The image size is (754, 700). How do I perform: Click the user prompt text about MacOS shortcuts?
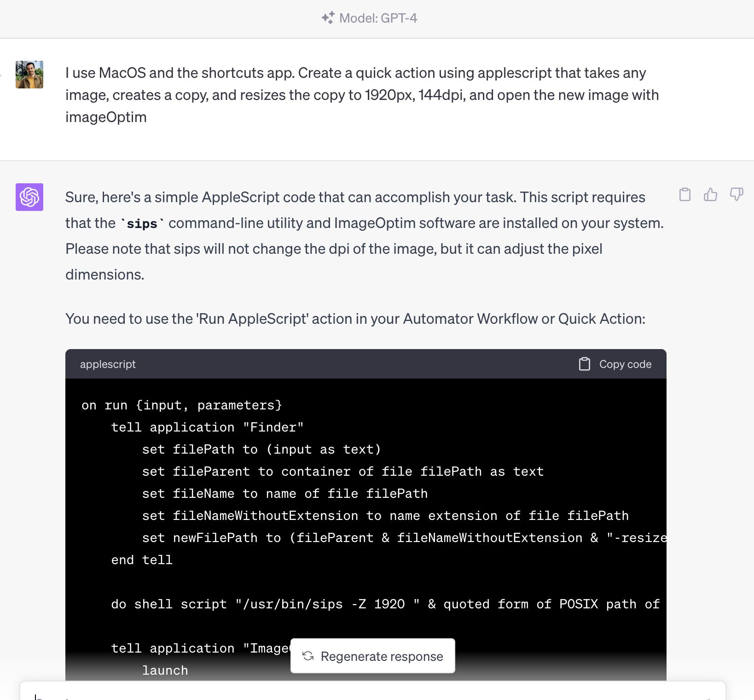point(362,95)
